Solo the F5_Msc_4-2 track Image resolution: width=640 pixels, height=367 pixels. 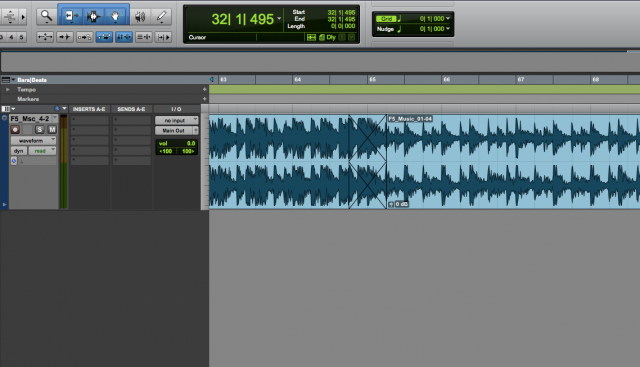pos(40,130)
